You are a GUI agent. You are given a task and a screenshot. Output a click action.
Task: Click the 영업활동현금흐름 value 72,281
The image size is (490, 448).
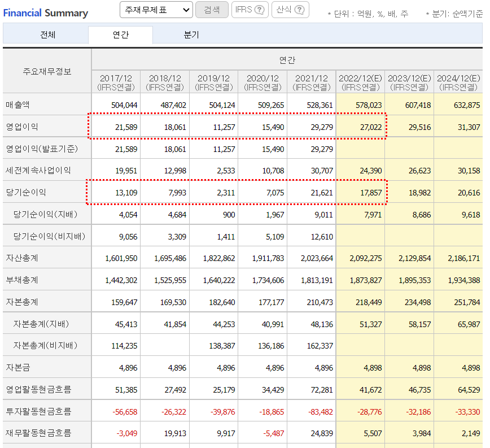pyautogui.click(x=322, y=390)
